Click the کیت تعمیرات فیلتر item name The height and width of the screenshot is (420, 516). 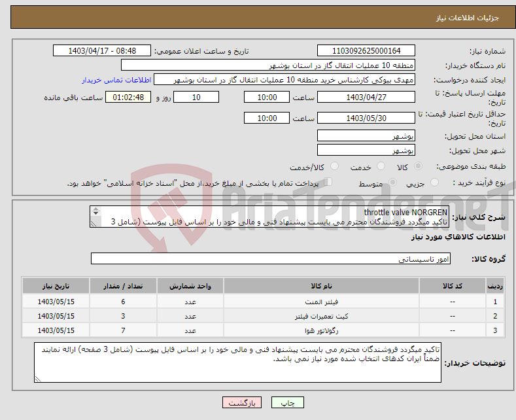321,317
